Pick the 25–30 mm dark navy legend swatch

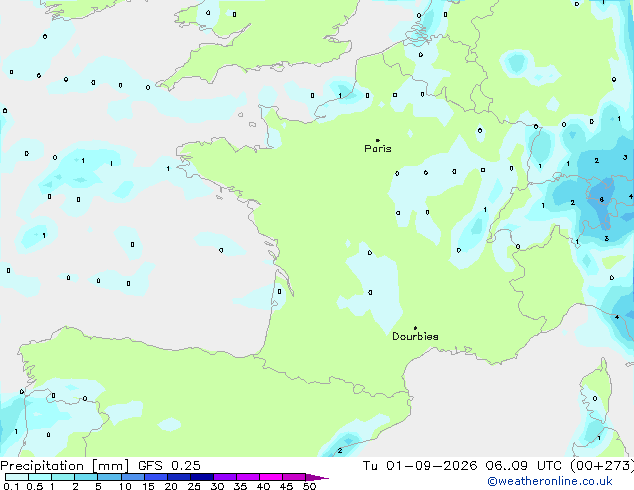tap(202, 477)
